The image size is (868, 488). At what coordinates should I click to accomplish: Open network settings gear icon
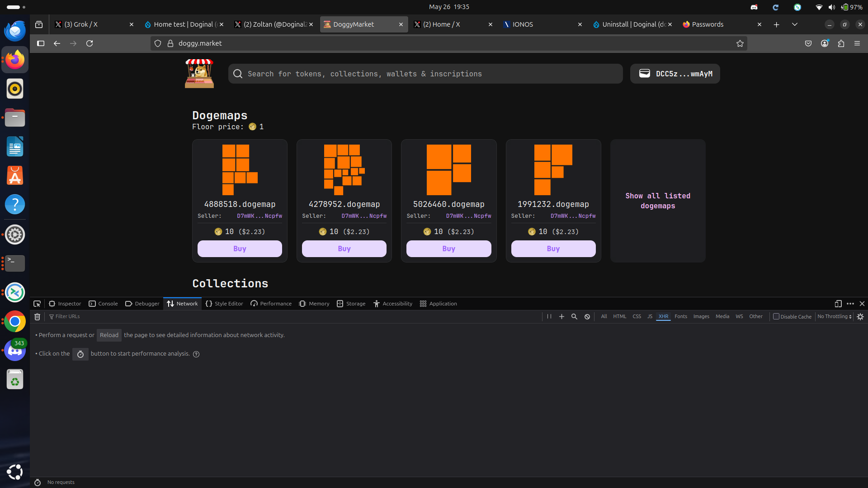(860, 317)
